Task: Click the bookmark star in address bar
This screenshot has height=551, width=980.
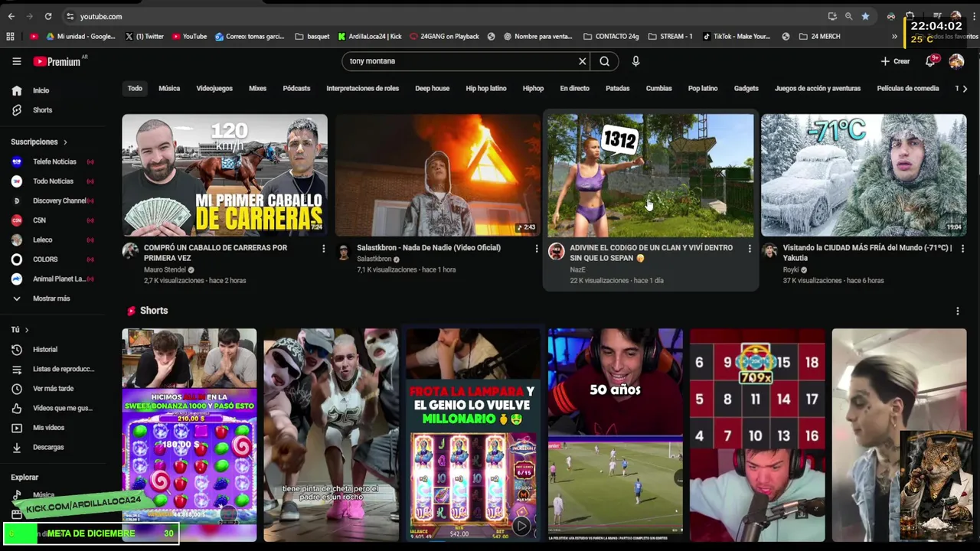Action: pos(865,16)
